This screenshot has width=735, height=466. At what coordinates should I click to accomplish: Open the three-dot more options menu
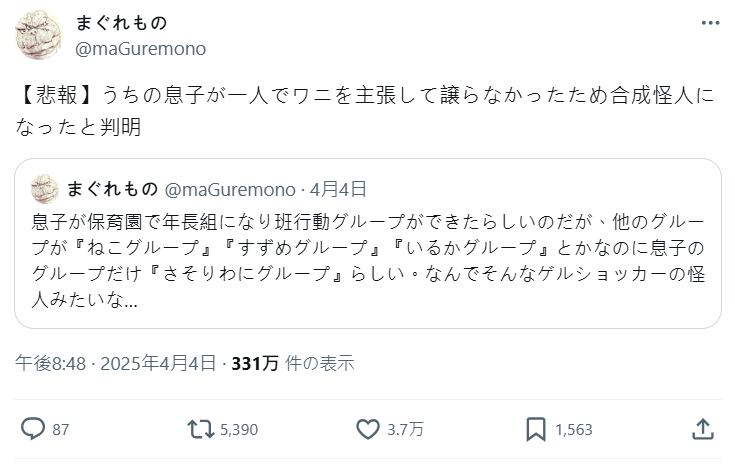tap(710, 24)
